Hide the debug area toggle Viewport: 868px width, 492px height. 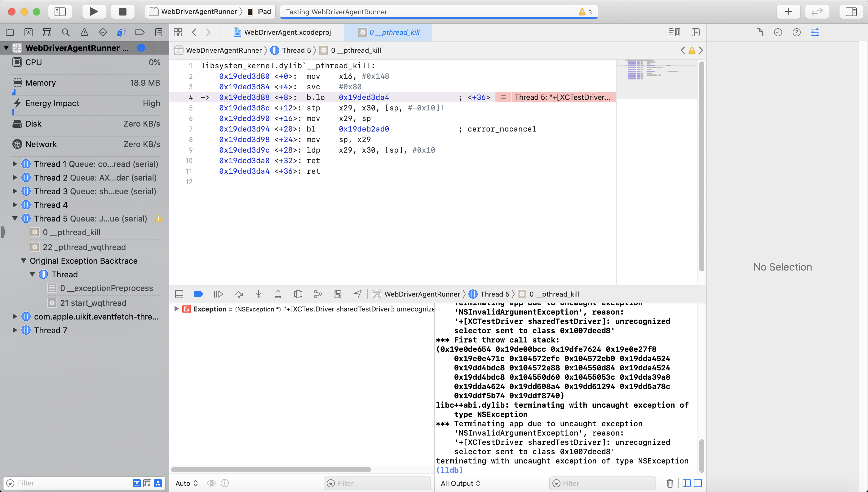coord(179,294)
